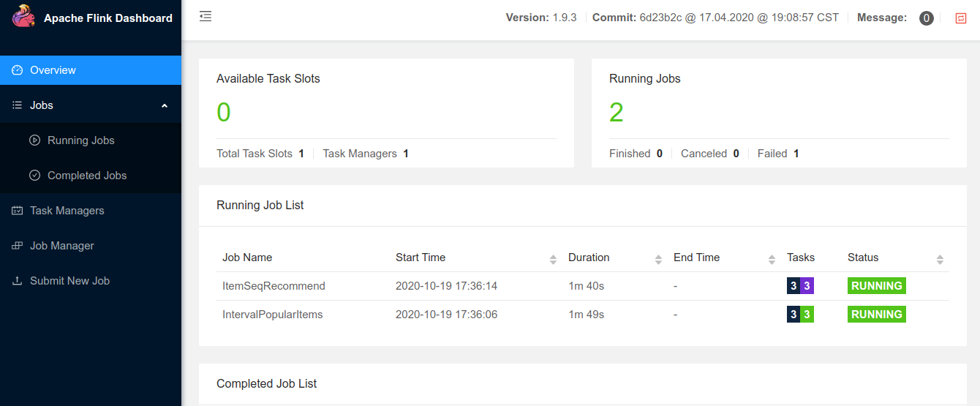Viewport: 980px width, 406px height.
Task: Click the Running Jobs play-circle icon
Action: [x=34, y=140]
